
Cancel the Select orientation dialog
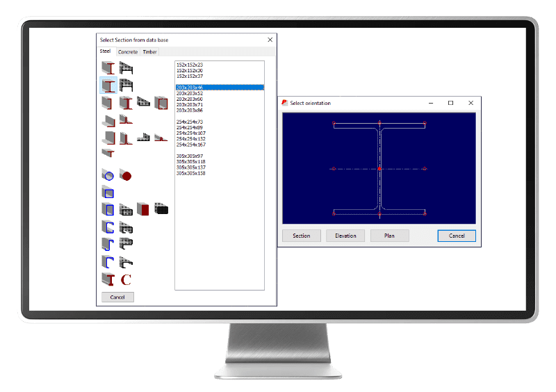click(457, 236)
